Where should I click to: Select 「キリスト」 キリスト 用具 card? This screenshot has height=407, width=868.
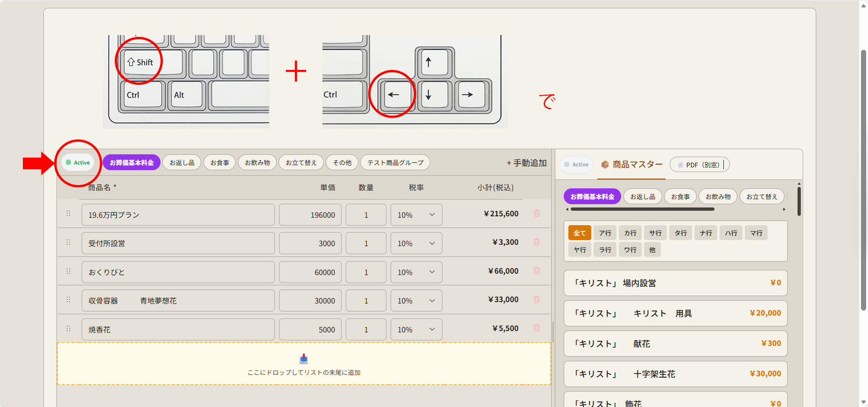(675, 313)
